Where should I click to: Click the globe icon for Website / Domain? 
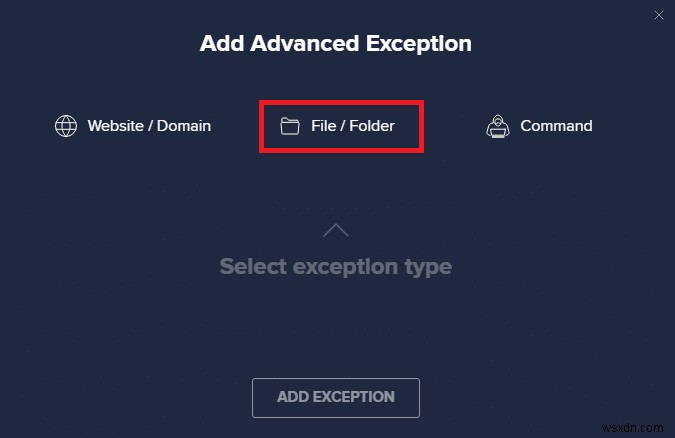click(66, 126)
